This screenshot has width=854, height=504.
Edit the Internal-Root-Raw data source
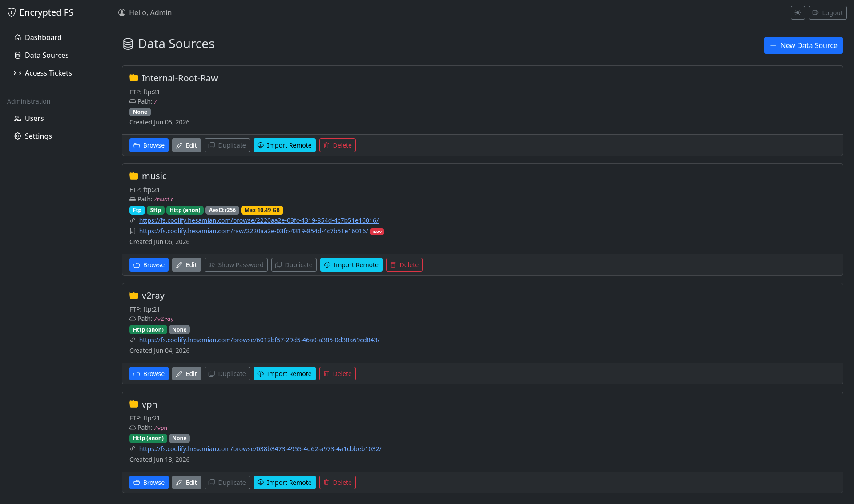point(186,145)
